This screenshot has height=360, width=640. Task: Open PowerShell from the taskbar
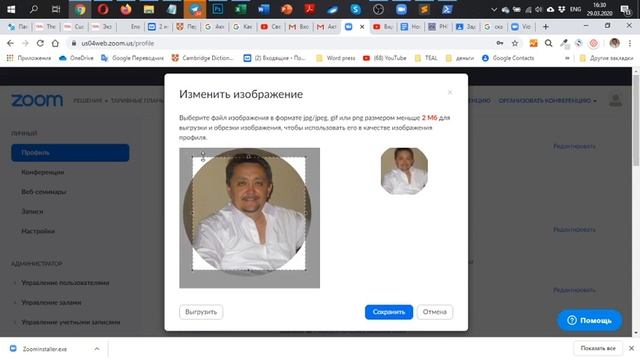click(447, 9)
